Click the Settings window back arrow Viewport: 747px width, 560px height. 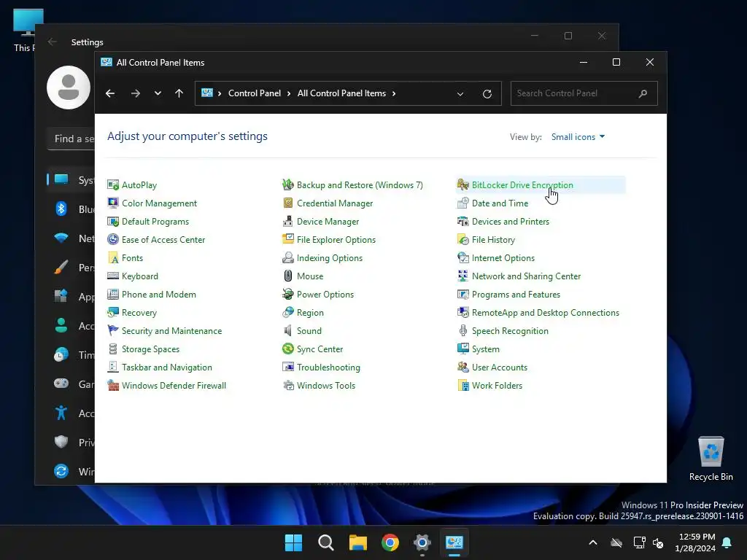click(53, 42)
